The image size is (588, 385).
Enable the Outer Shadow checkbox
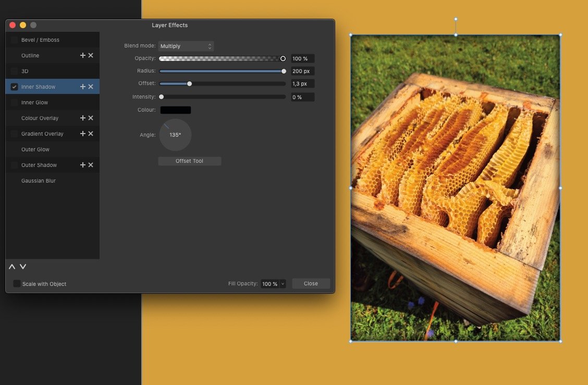coord(14,165)
